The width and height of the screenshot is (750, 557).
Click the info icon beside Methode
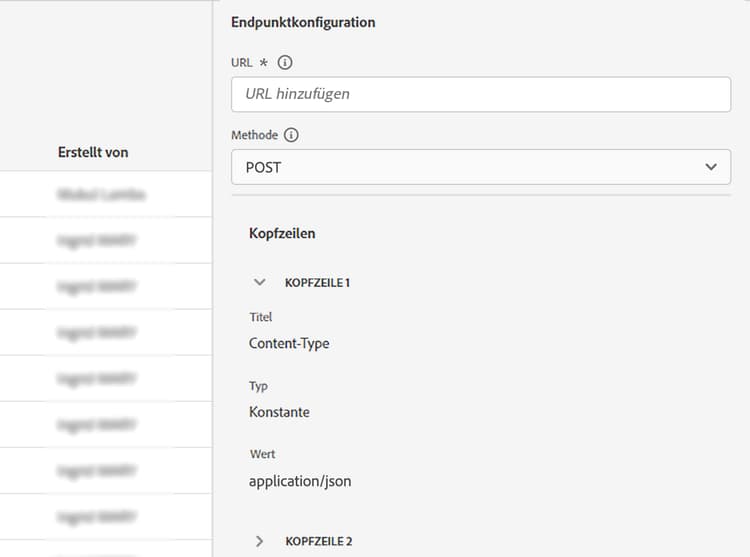pos(292,135)
